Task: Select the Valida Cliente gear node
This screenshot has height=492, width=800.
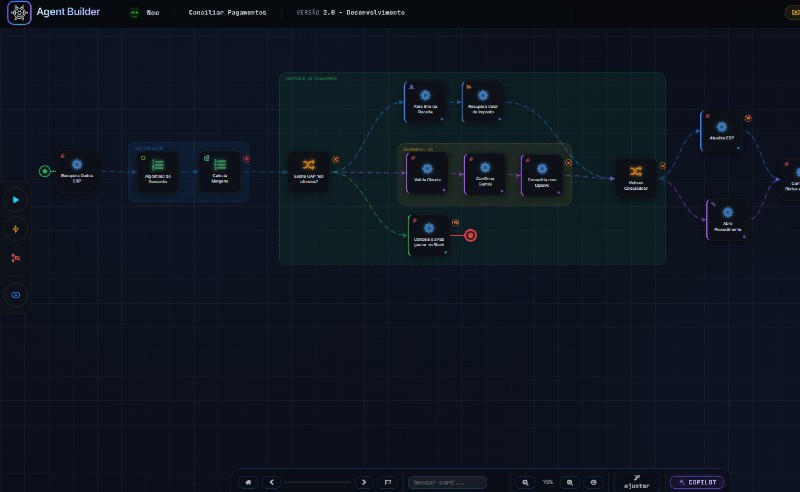Action: (x=427, y=174)
